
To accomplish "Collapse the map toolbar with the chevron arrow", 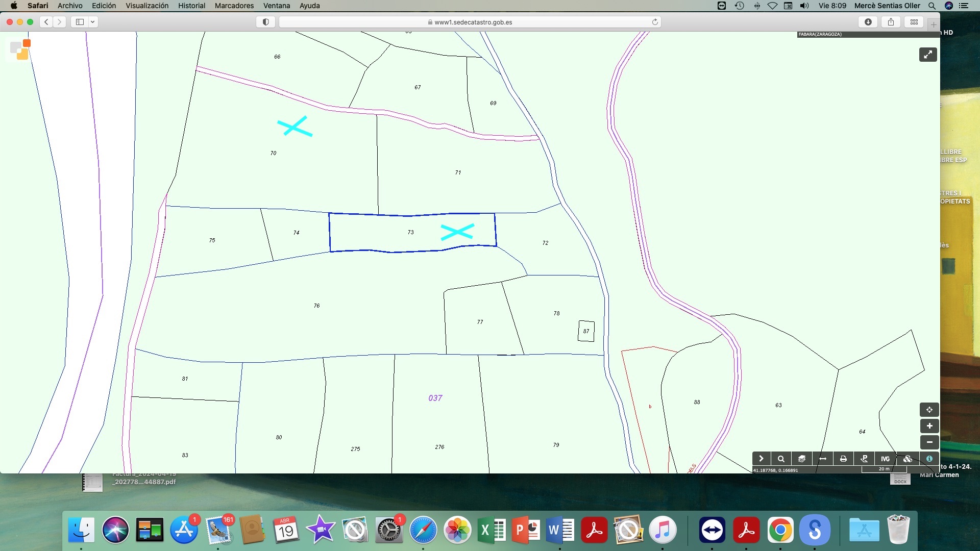I will [x=761, y=459].
